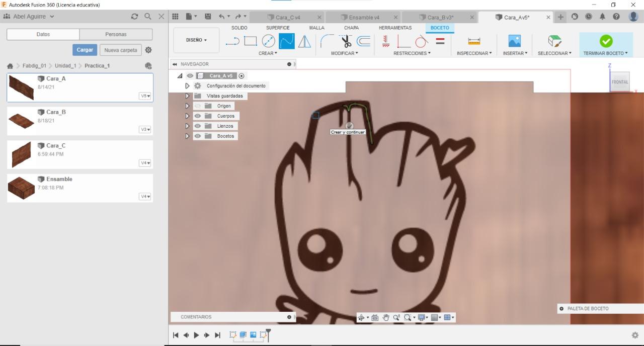
Task: Click the Select tool icon
Action: click(554, 41)
